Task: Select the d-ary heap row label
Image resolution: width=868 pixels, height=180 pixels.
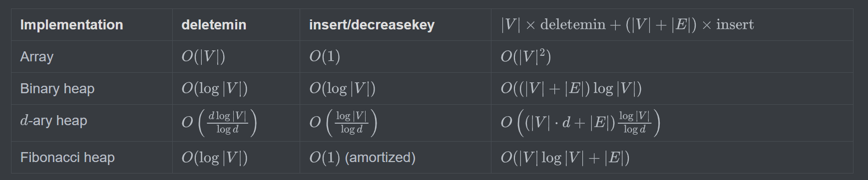Action: [53, 121]
